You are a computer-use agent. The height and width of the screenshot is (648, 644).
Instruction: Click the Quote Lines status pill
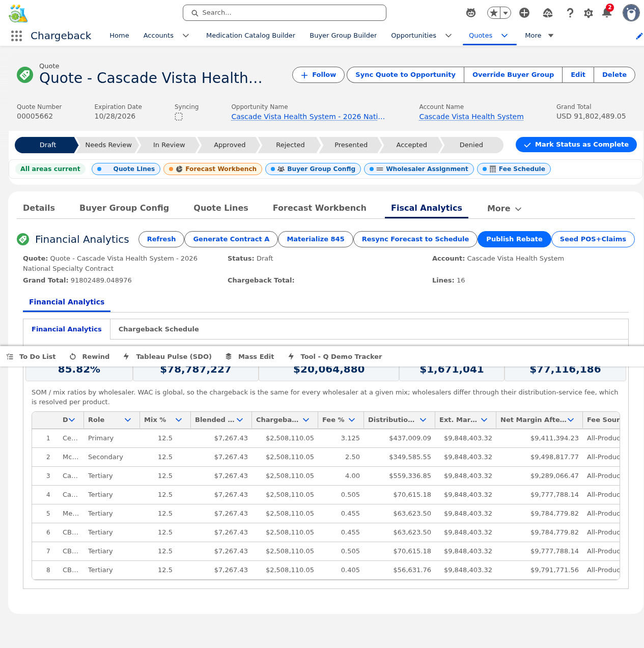126,169
